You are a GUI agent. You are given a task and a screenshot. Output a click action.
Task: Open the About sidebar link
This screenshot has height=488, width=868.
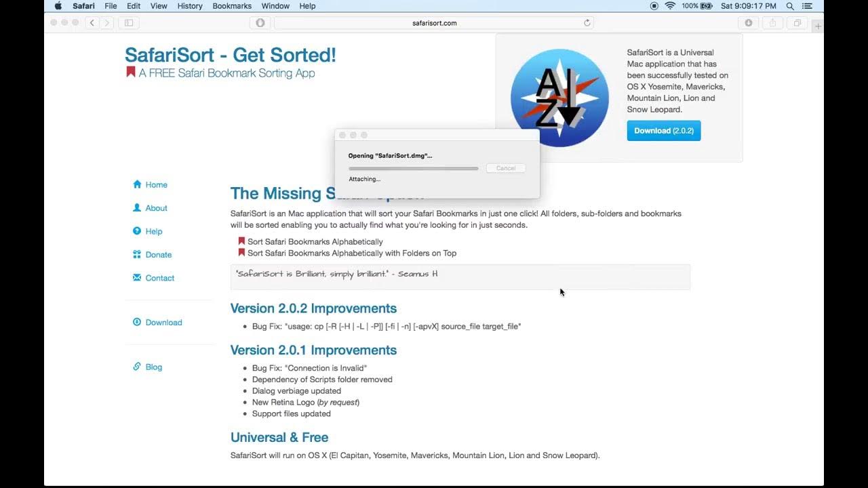click(156, 208)
